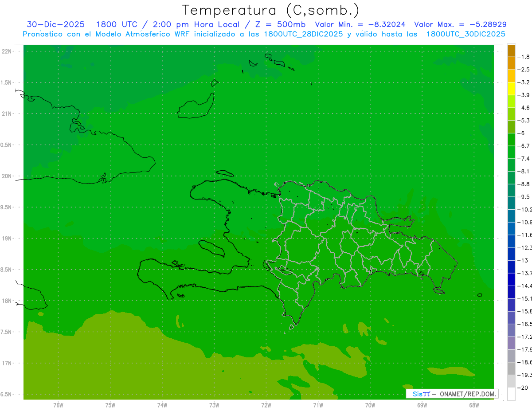Click the 18N latitude label
Image resolution: width=532 pixels, height=411 pixels.
(7, 301)
